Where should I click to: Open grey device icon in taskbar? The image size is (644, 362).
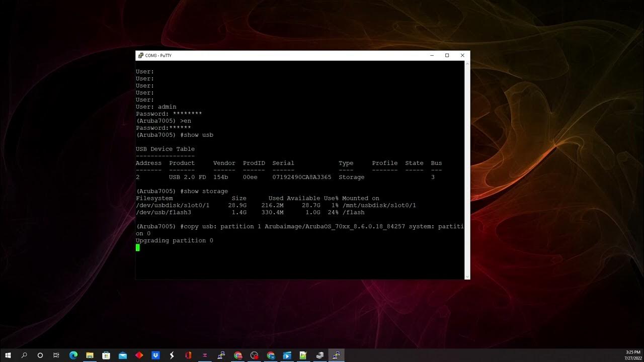coord(320,355)
